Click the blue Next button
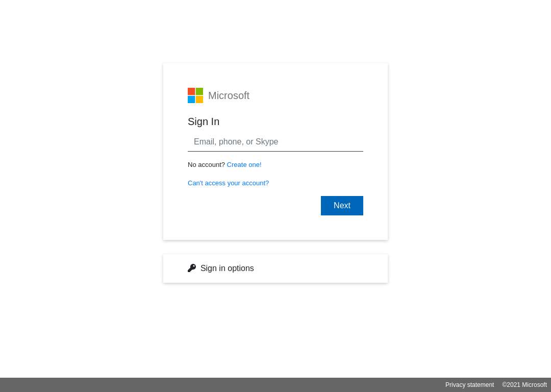551x392 pixels. click(x=341, y=206)
